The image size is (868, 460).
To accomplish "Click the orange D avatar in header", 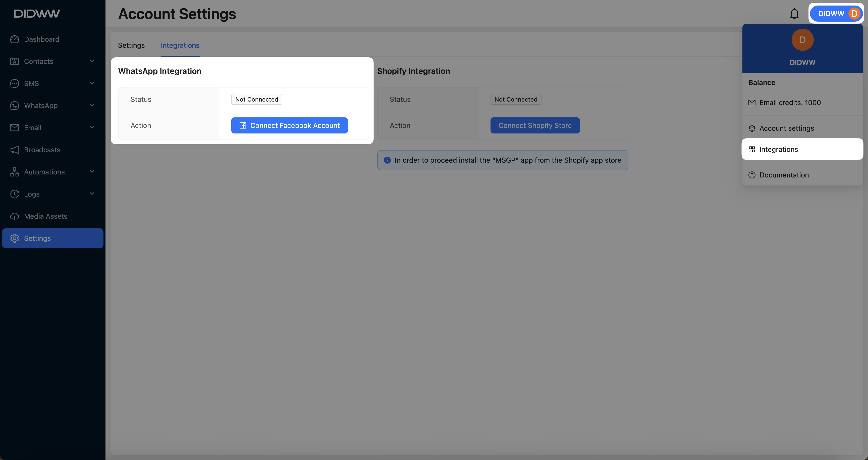I will [x=854, y=14].
